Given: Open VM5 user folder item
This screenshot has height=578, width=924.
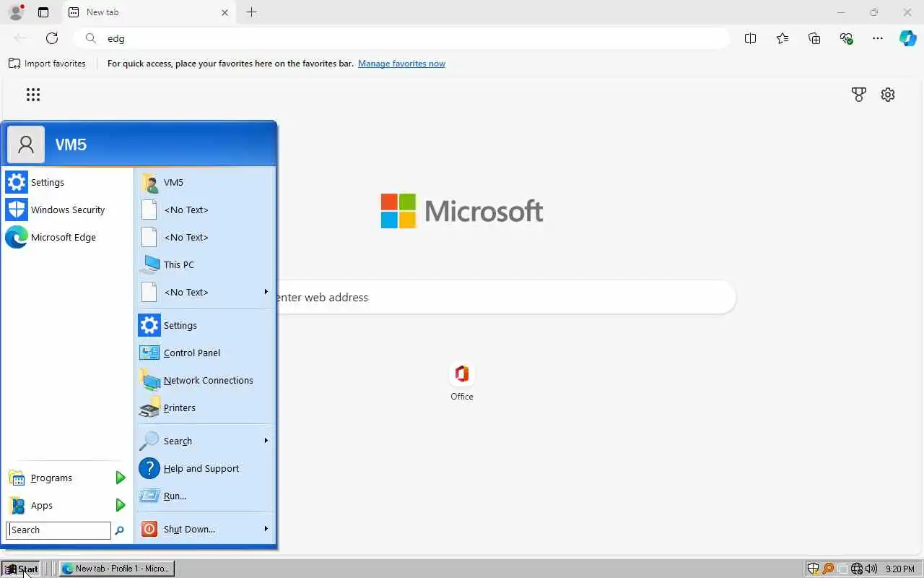Looking at the screenshot, I should pyautogui.click(x=206, y=182).
